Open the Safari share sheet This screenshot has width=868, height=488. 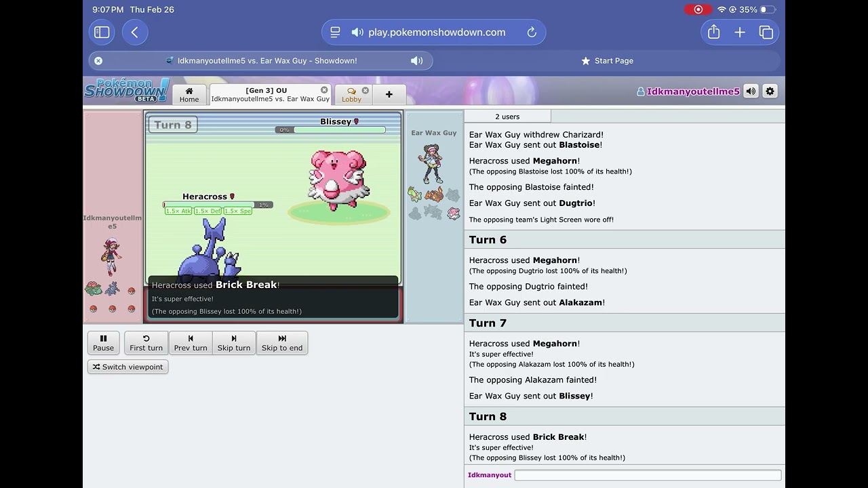pyautogui.click(x=713, y=32)
